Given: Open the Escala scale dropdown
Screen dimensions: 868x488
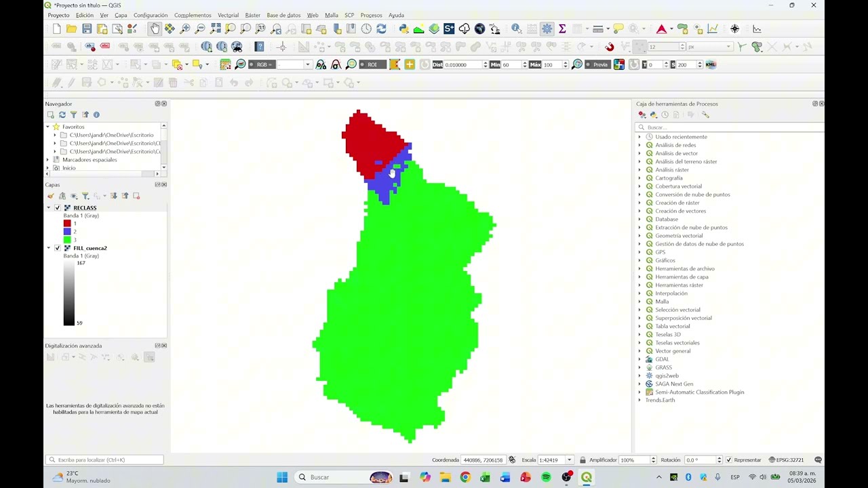Looking at the screenshot, I should click(x=570, y=460).
